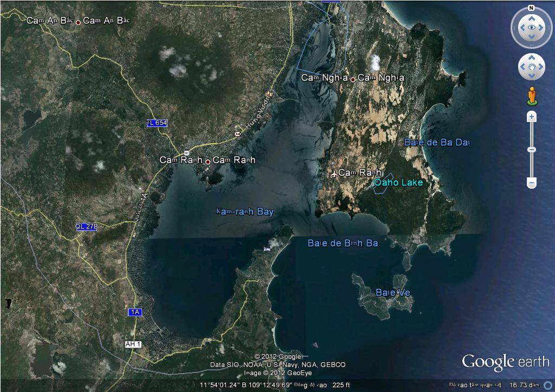Rotate view right using the eye control
The width and height of the screenshot is (555, 392).
(541, 27)
